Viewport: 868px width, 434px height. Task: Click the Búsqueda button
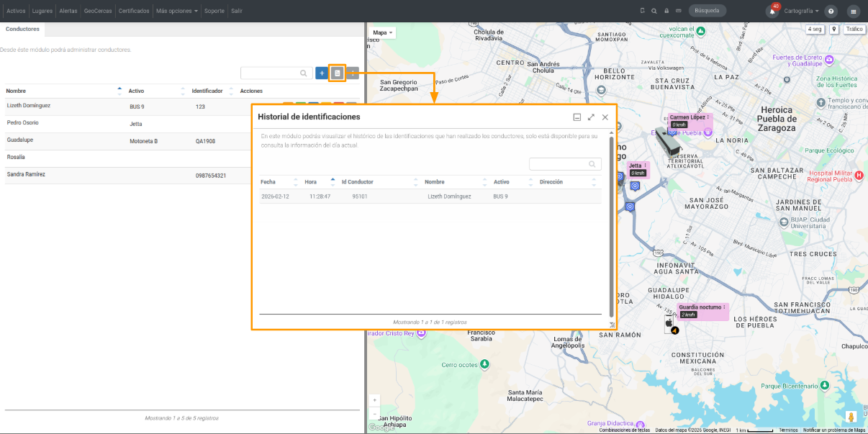point(707,11)
